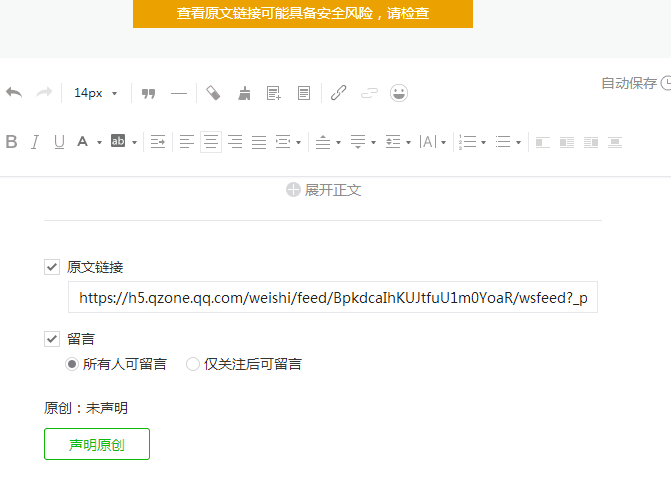Insert a bulleted list

coord(503,142)
